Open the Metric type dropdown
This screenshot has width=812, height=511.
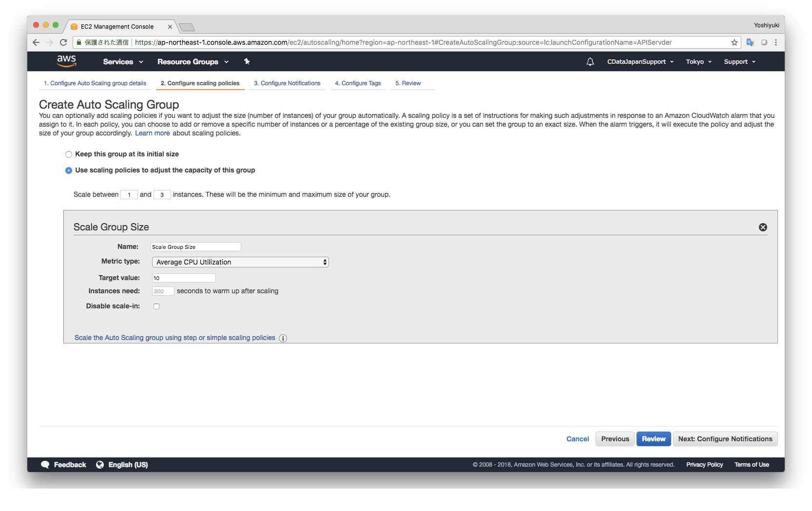(x=240, y=262)
